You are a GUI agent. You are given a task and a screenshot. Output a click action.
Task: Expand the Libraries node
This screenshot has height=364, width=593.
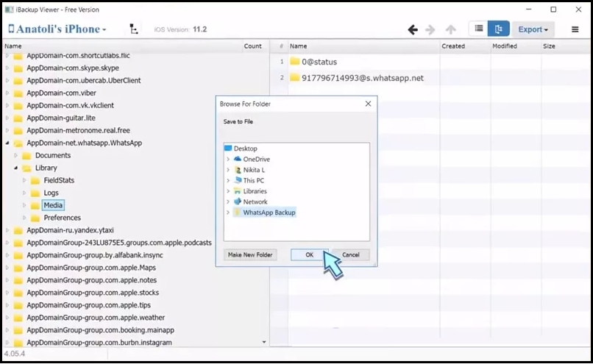click(x=228, y=191)
